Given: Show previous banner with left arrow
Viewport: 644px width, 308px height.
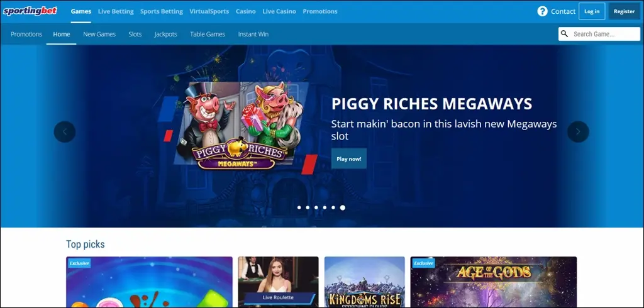Looking at the screenshot, I should pyautogui.click(x=65, y=132).
